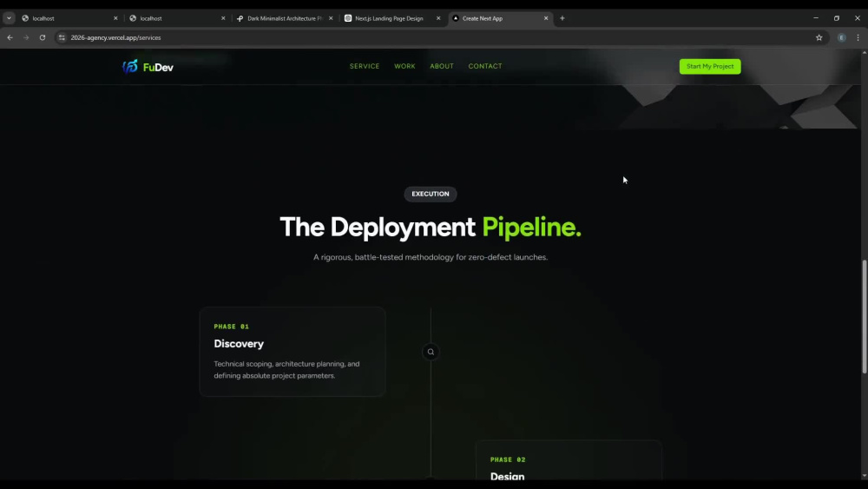
Task: Close the Dark Minimalist Architecture tab
Action: click(331, 18)
